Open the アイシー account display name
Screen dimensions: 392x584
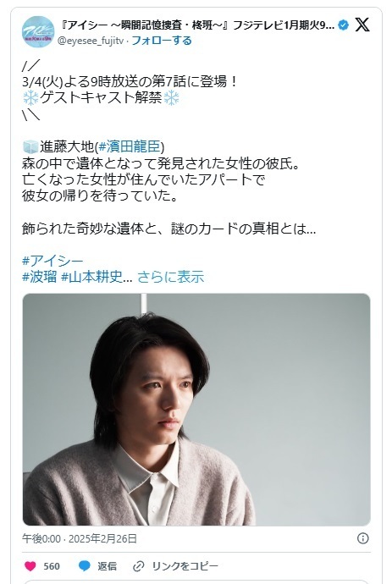point(197,25)
